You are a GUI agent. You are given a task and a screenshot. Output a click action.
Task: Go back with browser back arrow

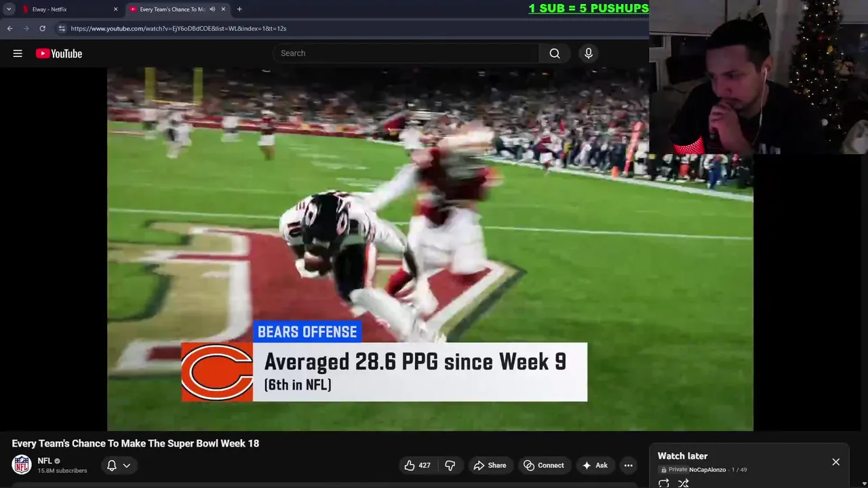(9, 28)
